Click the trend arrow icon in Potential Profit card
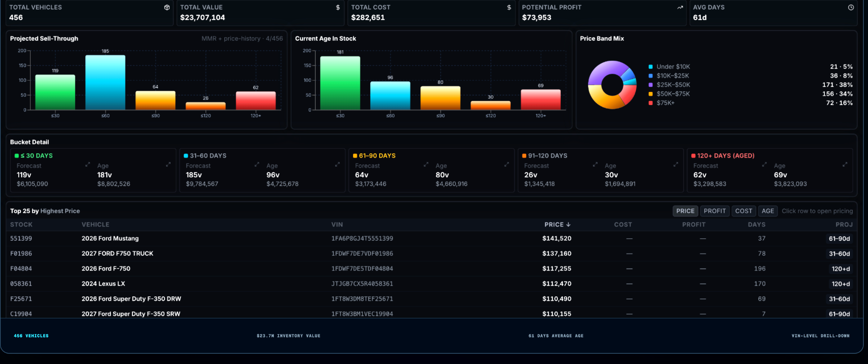868x364 pixels. tap(680, 7)
